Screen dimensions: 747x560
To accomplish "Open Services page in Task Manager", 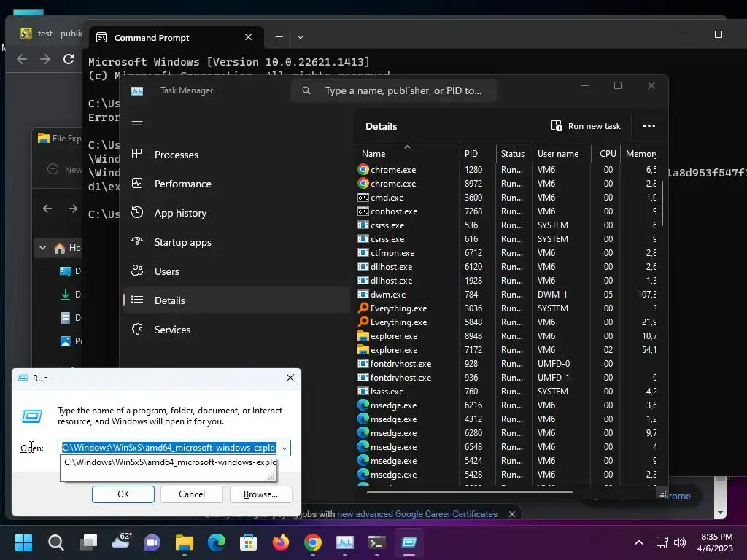I will (236, 330).
